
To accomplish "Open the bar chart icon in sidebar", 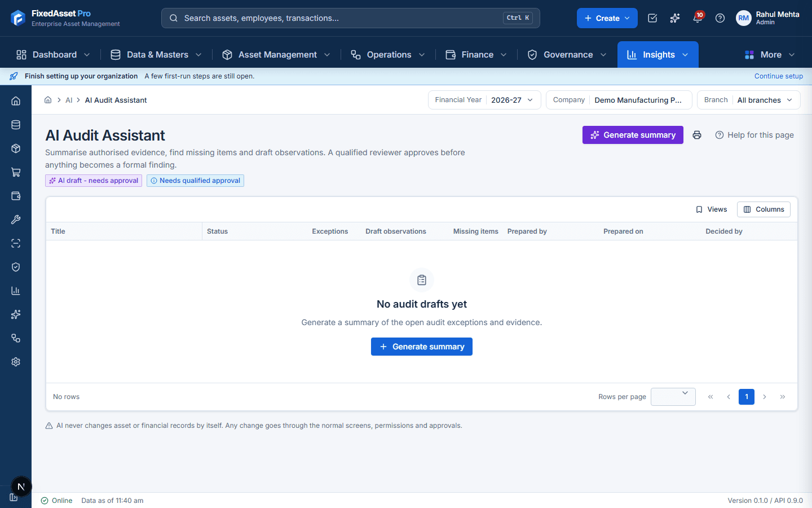I will [x=16, y=291].
